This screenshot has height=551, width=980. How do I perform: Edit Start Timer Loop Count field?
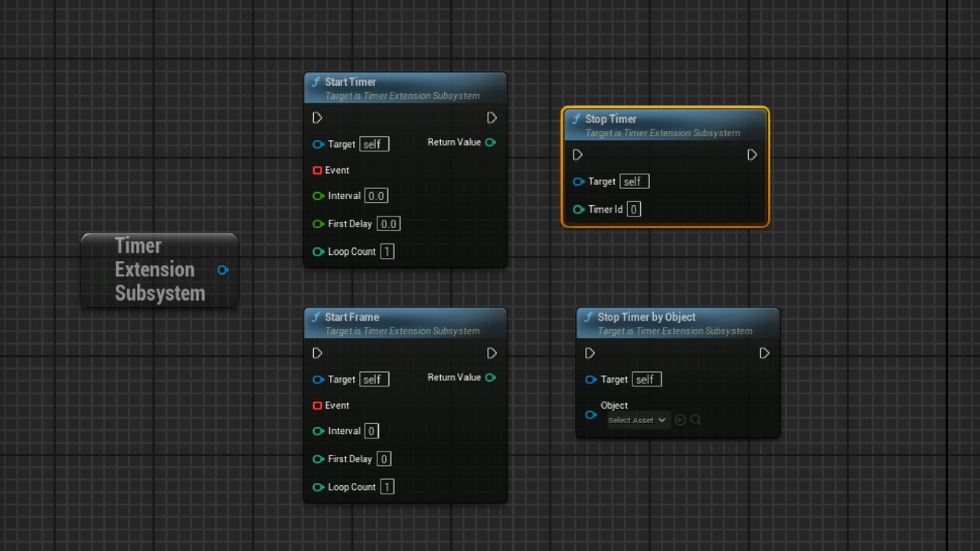tap(387, 252)
